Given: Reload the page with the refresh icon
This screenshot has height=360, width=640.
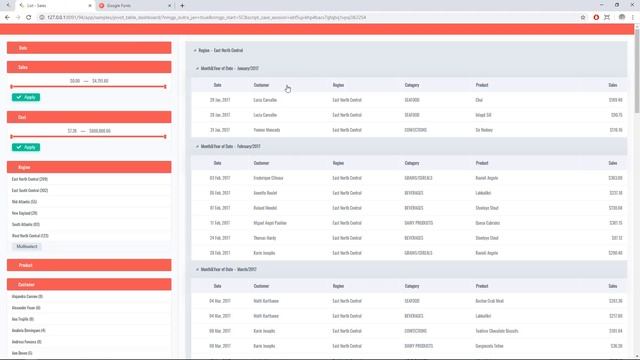Looking at the screenshot, I should point(29,18).
